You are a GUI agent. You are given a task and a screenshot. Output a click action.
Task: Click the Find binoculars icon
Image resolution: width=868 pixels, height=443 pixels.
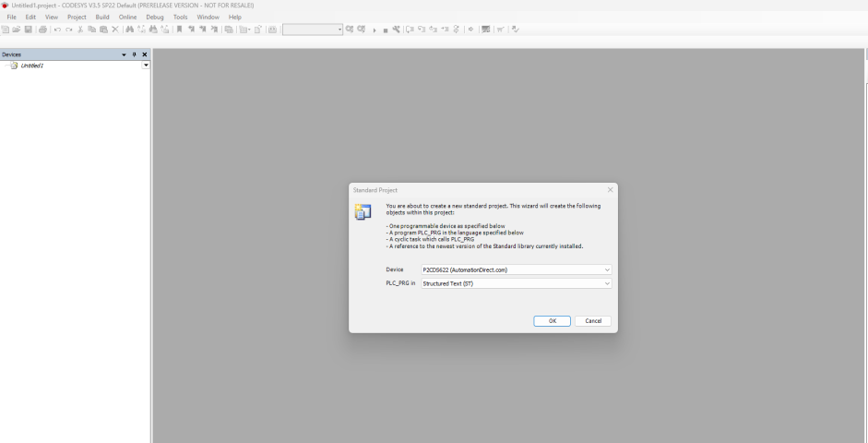click(x=130, y=30)
